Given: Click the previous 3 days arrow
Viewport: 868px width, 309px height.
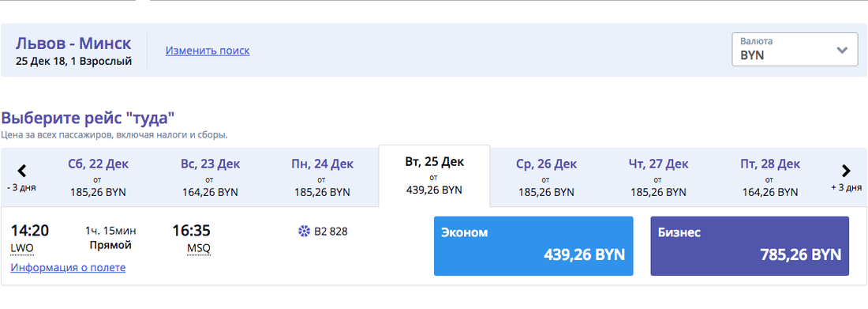Looking at the screenshot, I should point(22,171).
